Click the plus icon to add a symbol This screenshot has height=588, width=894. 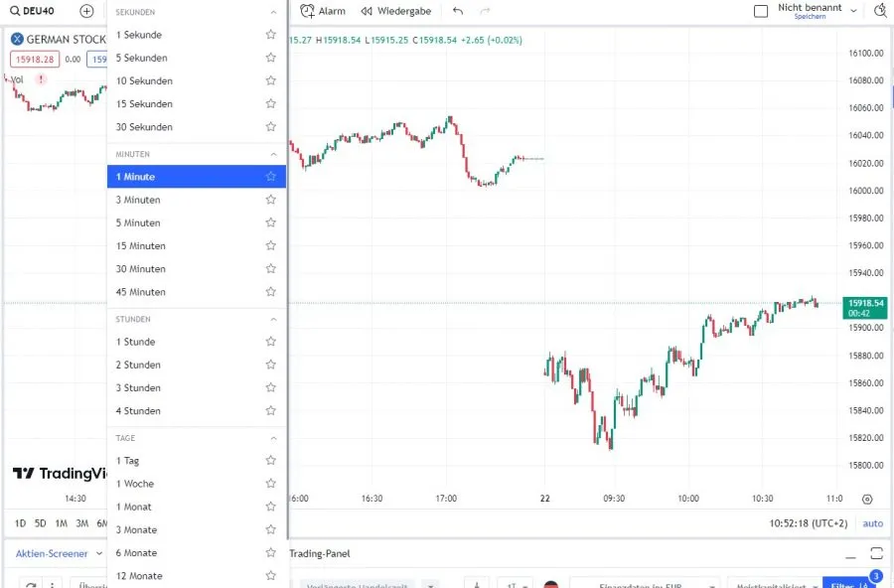[87, 10]
